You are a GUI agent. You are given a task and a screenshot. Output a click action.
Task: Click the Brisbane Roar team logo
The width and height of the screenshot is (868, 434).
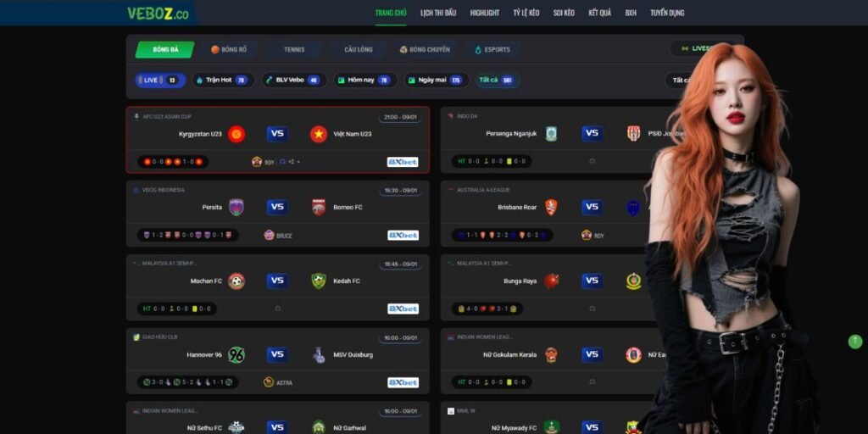pyautogui.click(x=551, y=208)
